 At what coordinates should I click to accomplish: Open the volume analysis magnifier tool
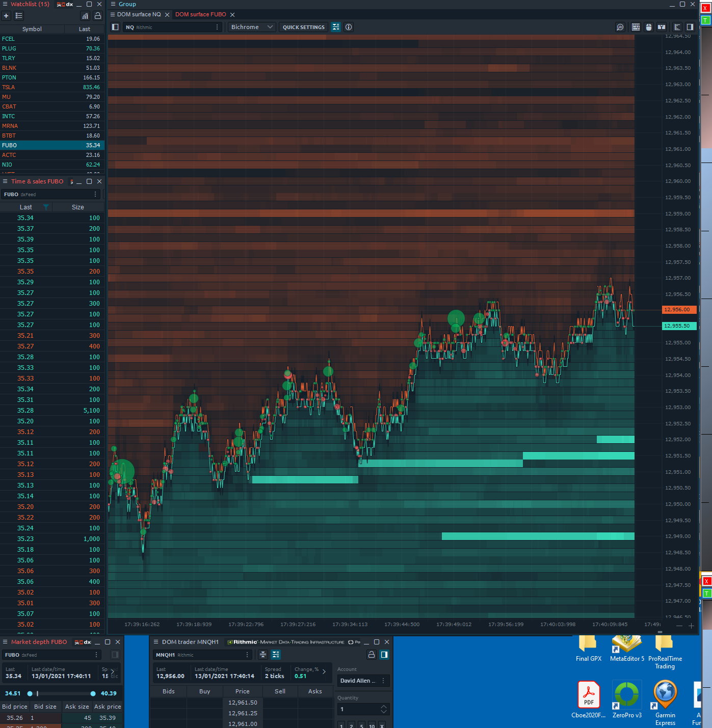(x=620, y=27)
